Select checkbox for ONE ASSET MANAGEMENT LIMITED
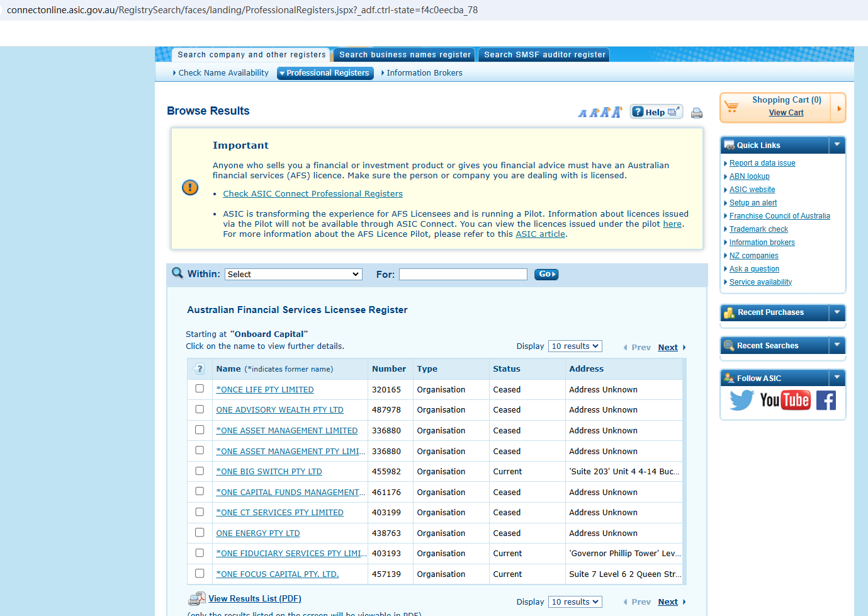 coord(200,430)
